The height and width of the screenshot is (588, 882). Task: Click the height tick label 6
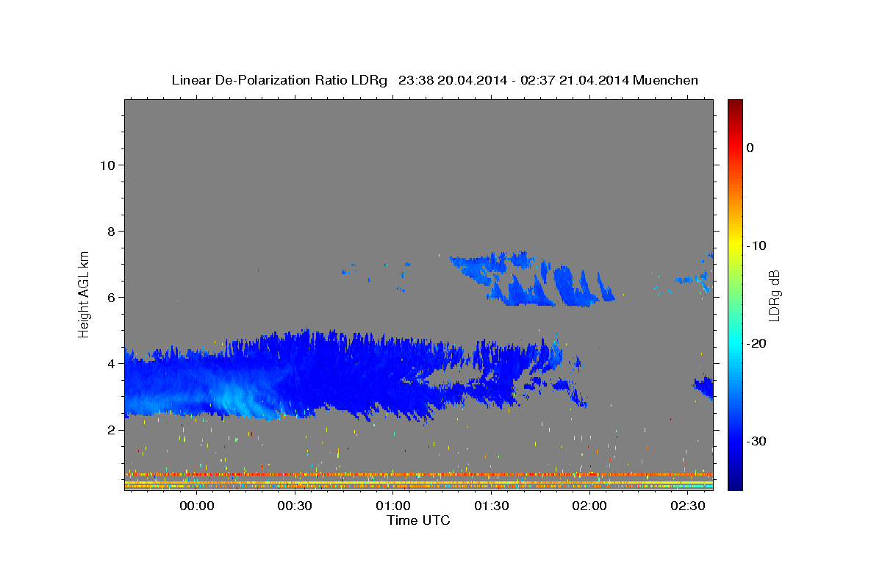pos(110,297)
